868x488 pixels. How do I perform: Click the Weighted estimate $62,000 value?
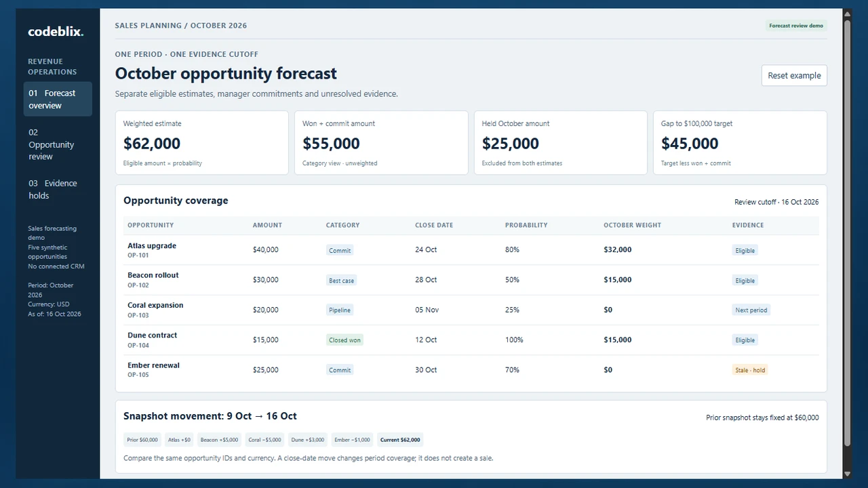[152, 144]
